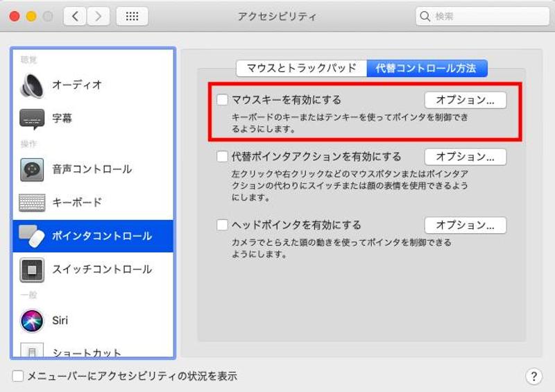Open the 字幕 captions icon in sidebar
Viewport: 555px width, 392px height.
[x=32, y=119]
